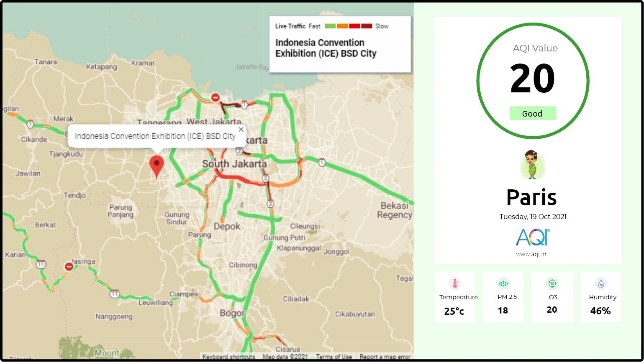Click the Gunung Sindur map label
The width and height of the screenshot is (644, 362).
(177, 218)
